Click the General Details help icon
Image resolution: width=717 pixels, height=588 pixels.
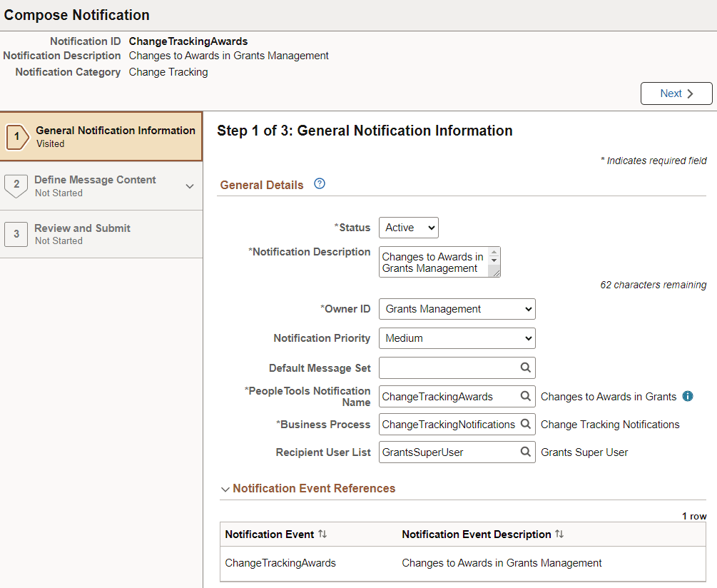[x=319, y=183]
